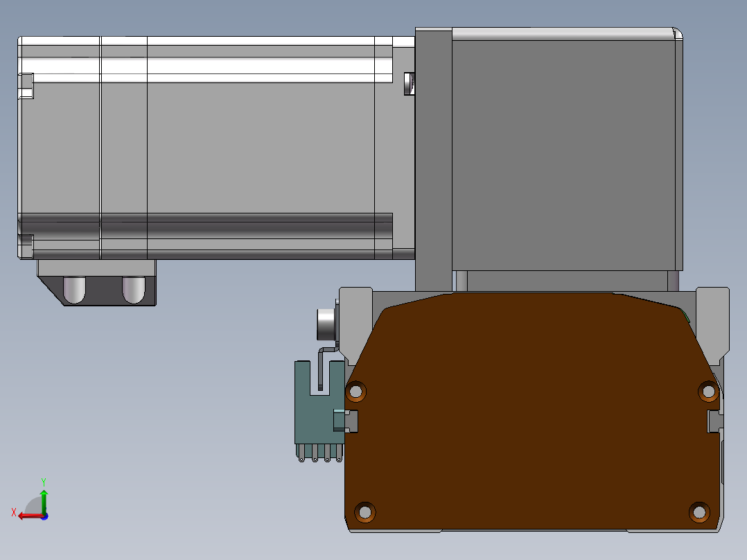
Task: Select the sensor connector pins at bottom
Action: [x=319, y=453]
